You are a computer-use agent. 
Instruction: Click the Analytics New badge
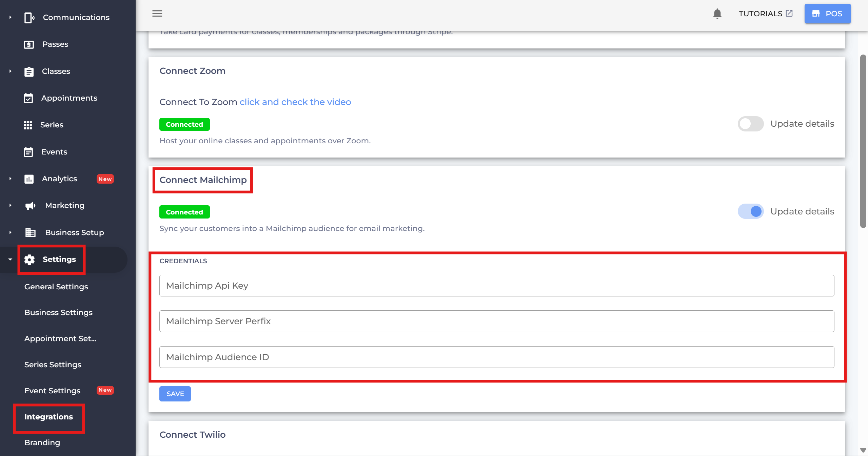click(105, 179)
